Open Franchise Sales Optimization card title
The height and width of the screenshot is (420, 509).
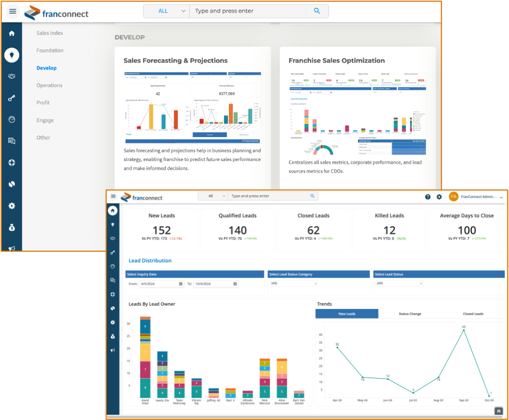click(337, 60)
